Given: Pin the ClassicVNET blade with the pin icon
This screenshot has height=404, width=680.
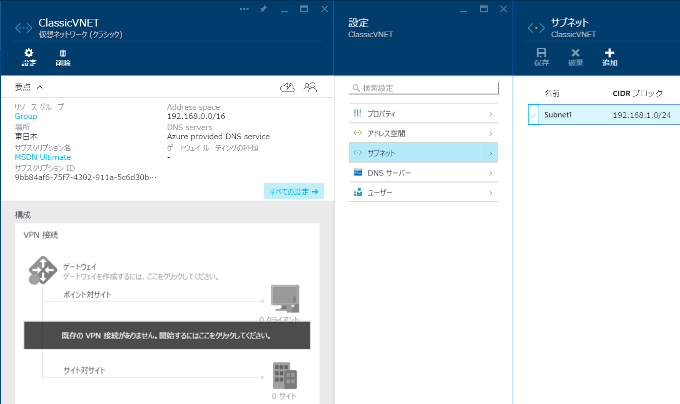Looking at the screenshot, I should [263, 9].
